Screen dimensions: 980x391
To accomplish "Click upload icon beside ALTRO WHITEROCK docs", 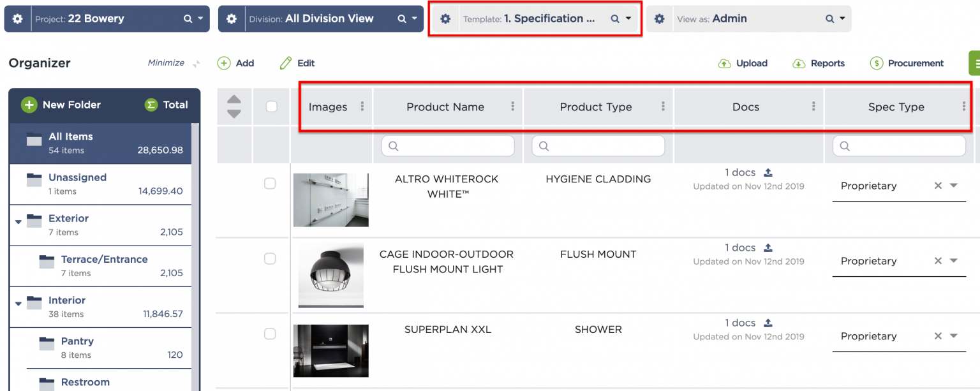I will point(768,171).
